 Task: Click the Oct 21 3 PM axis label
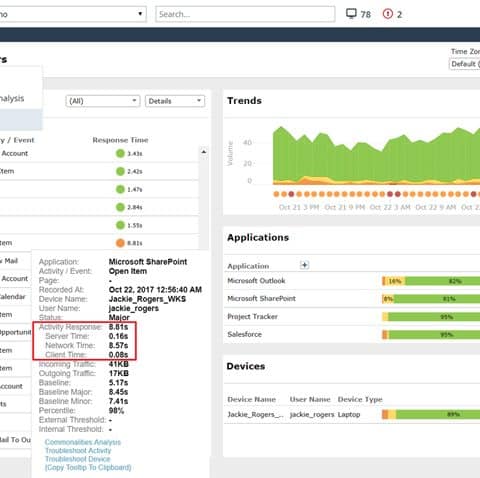click(299, 207)
